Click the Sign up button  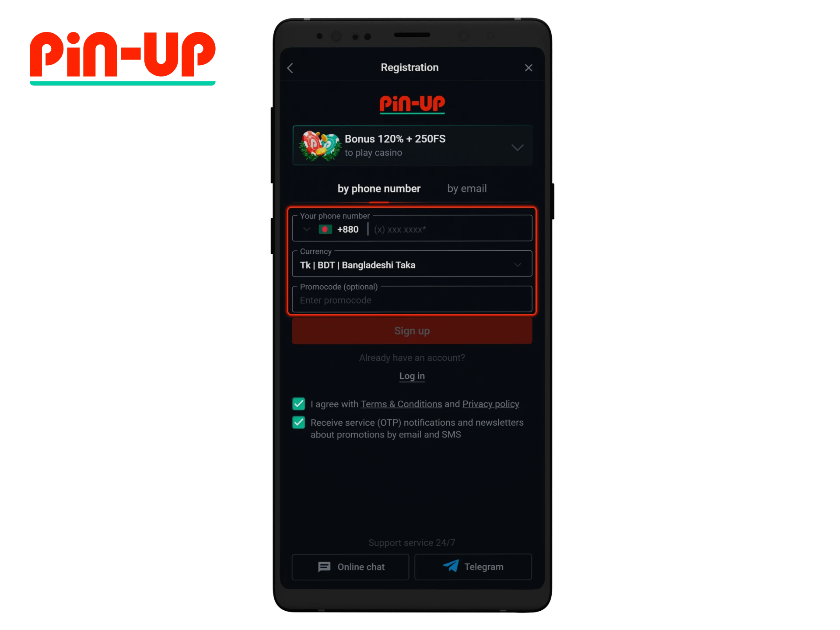[411, 330]
